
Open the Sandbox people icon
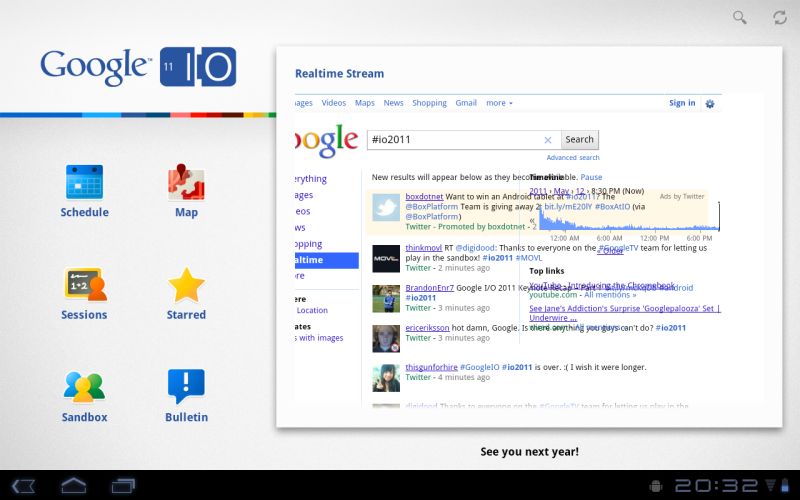(x=84, y=387)
